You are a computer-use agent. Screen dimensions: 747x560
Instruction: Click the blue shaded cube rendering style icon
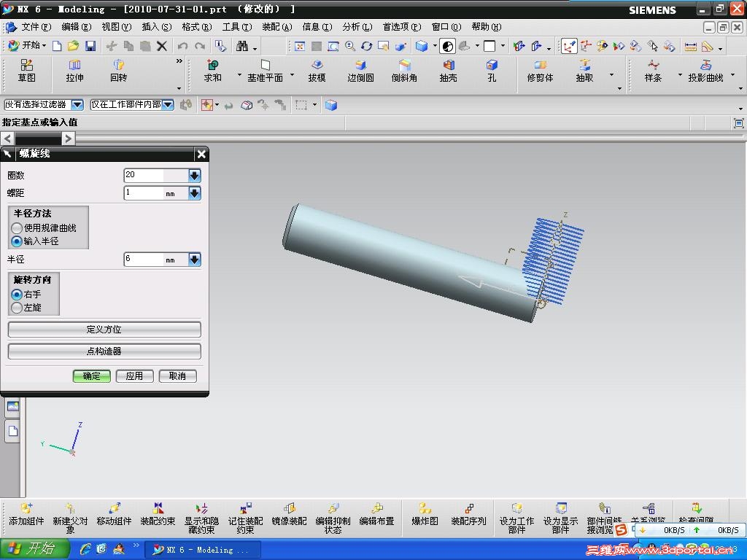pos(422,46)
